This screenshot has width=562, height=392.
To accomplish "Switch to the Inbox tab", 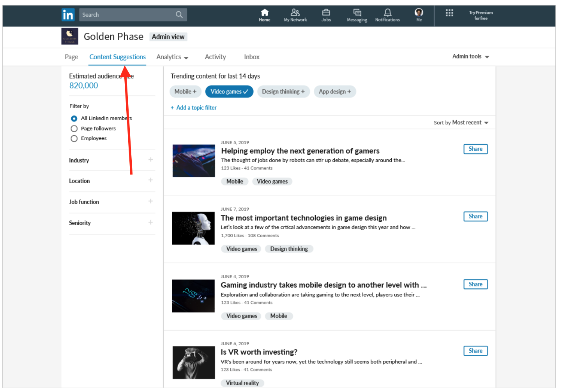I will click(251, 57).
